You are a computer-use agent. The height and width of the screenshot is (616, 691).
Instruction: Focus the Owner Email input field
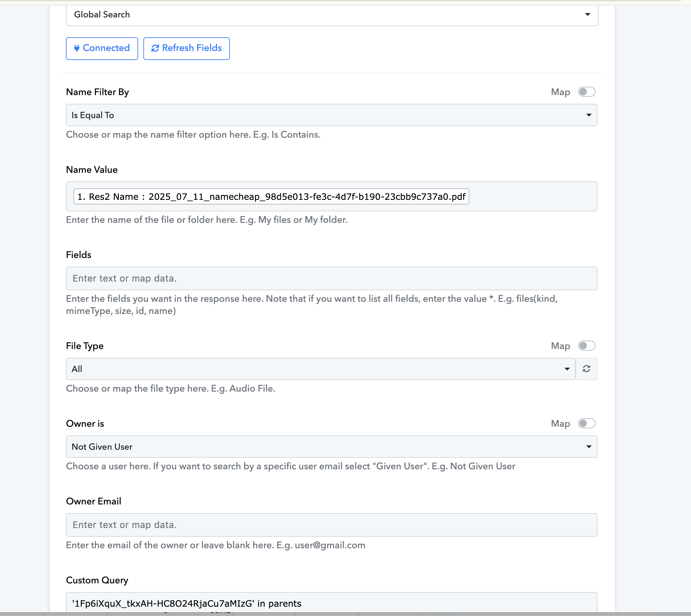(331, 525)
